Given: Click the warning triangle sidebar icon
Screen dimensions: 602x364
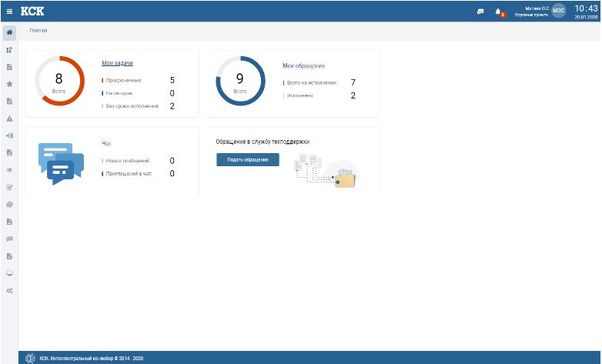Looking at the screenshot, I should (x=9, y=119).
